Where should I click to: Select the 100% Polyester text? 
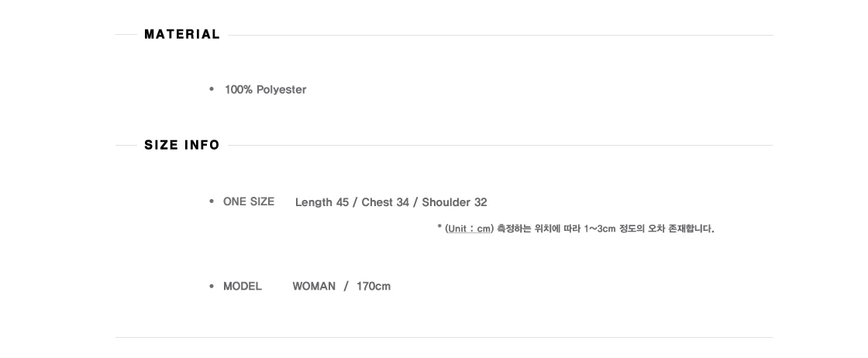(265, 90)
